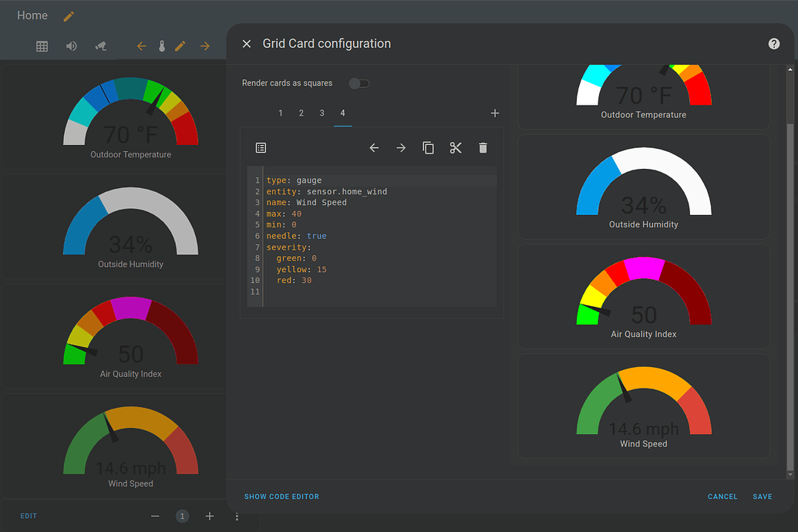
Task: Add a new card with the plus icon
Action: click(x=495, y=113)
